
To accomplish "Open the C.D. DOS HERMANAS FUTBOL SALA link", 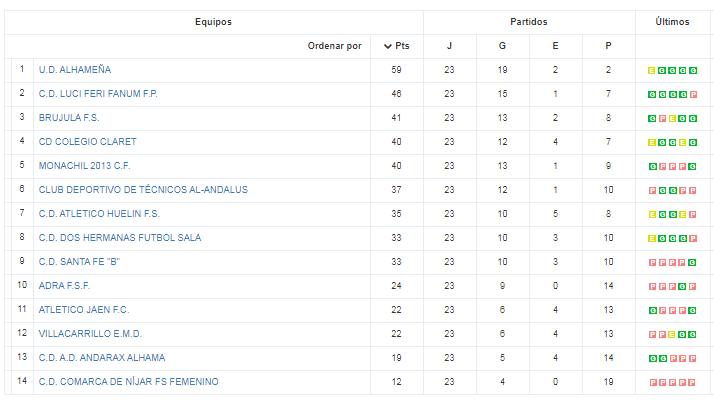I will click(x=120, y=238).
